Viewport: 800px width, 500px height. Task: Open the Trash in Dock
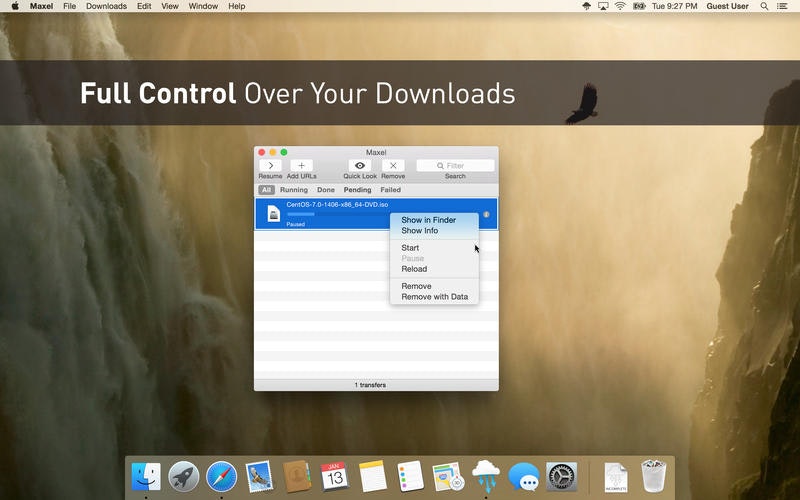coord(654,476)
